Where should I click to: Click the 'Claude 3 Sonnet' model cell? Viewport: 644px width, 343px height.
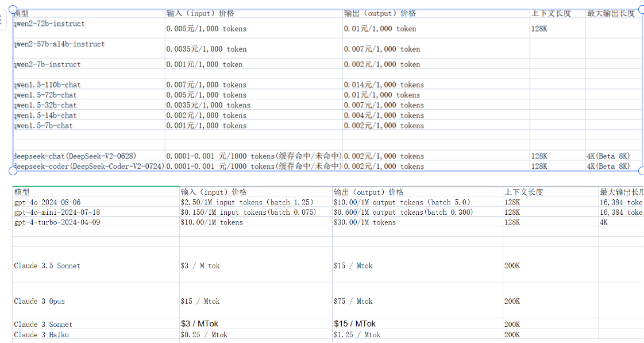click(x=43, y=325)
